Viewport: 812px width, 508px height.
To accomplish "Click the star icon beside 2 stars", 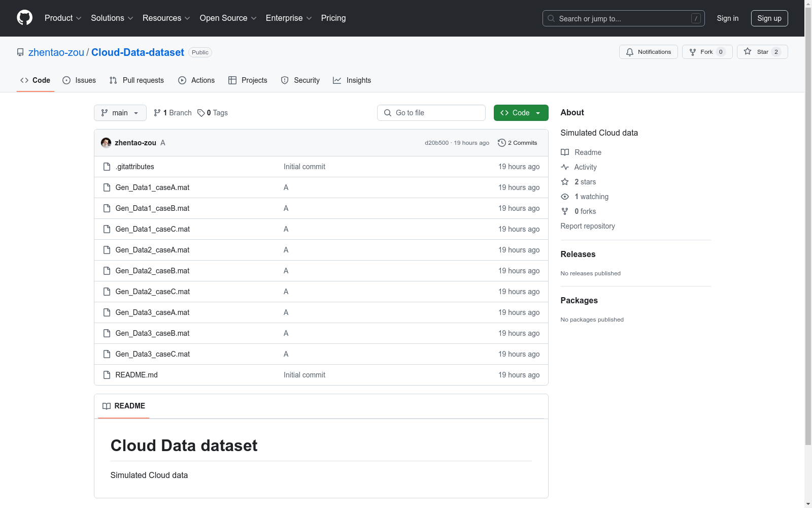I will coord(565,182).
